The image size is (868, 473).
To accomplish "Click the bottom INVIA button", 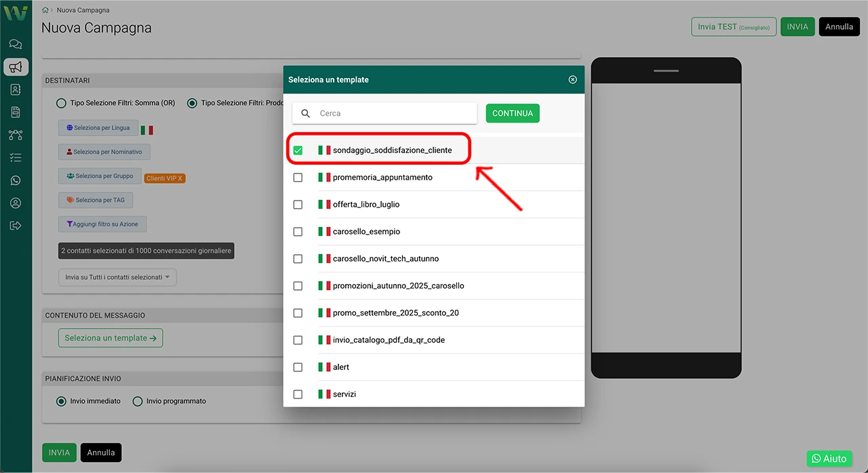I will coord(59,453).
